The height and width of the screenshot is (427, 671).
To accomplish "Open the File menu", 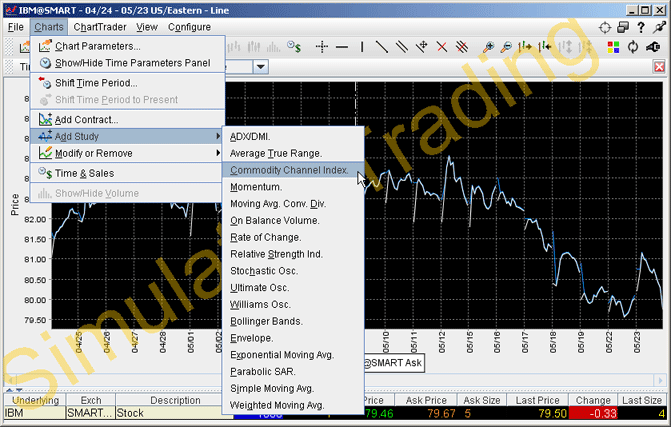I will pyautogui.click(x=16, y=27).
